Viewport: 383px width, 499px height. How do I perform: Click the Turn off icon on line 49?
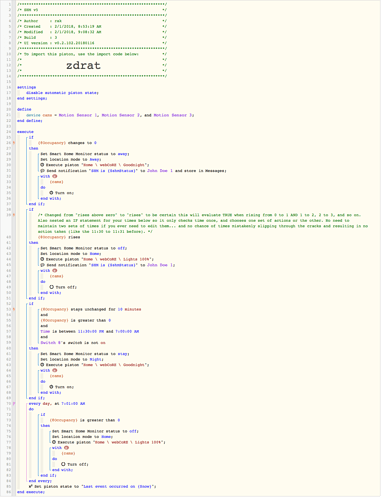(51, 287)
